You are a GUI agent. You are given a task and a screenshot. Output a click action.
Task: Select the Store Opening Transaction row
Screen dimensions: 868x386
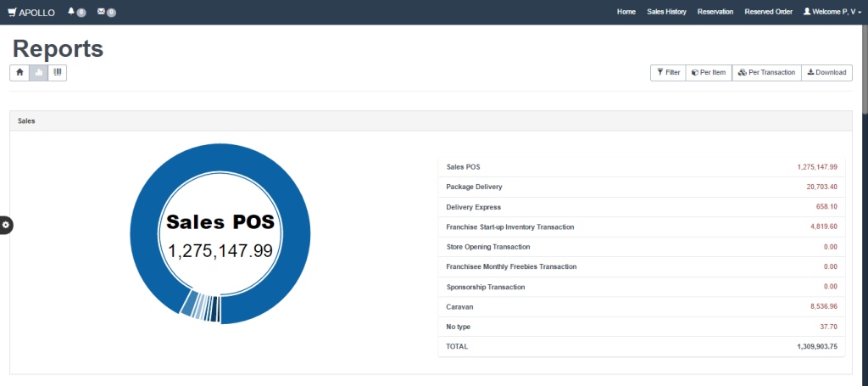pyautogui.click(x=642, y=247)
